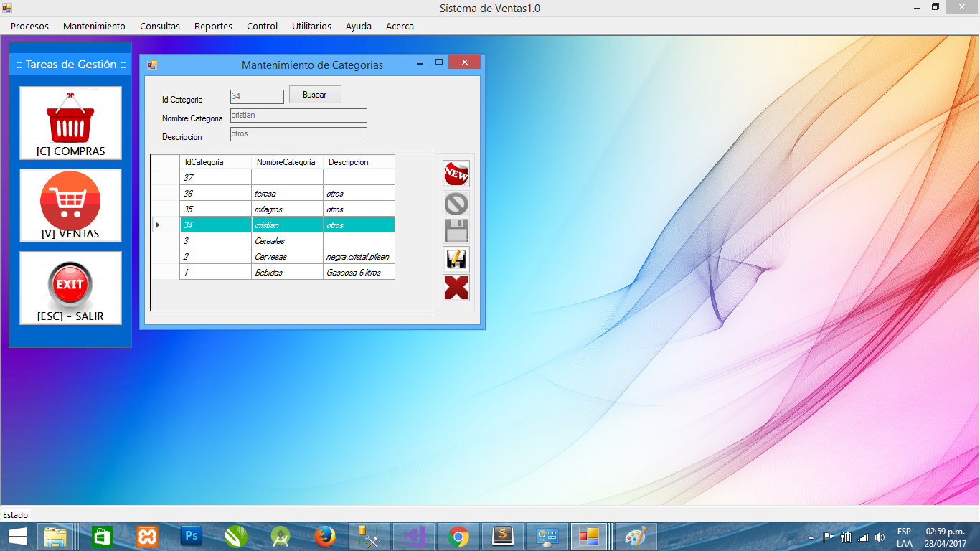Screen dimensions: 980x551
Task: Click the IdCategoria column header
Action: 215,162
